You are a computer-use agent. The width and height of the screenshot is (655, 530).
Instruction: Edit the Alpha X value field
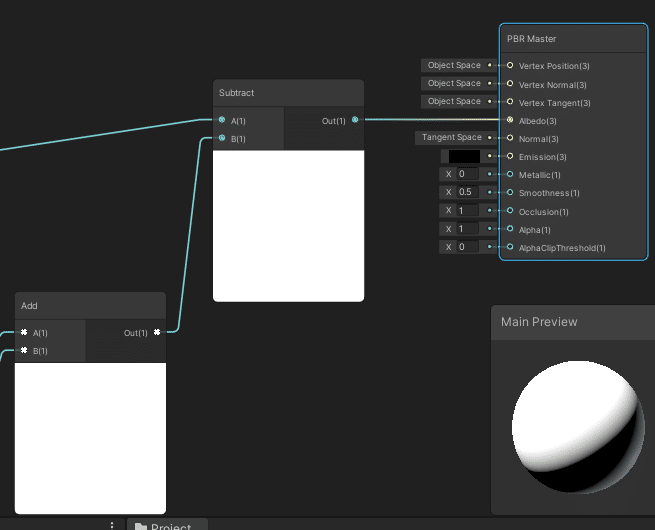pos(467,228)
